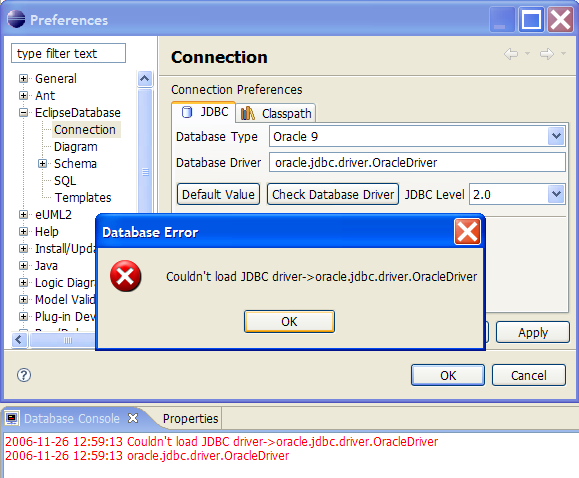This screenshot has width=579, height=478.
Task: Collapse the EclipseDatabase tree node
Action: 23,113
